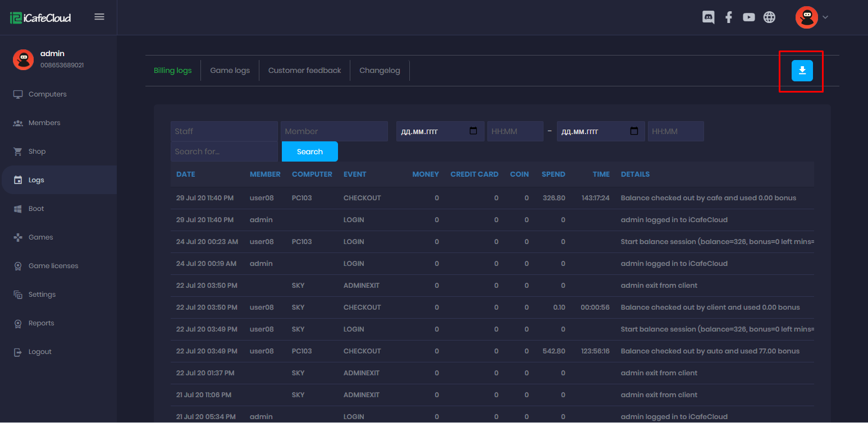The height and width of the screenshot is (423, 868).
Task: Click the Member filter field
Action: click(x=334, y=131)
